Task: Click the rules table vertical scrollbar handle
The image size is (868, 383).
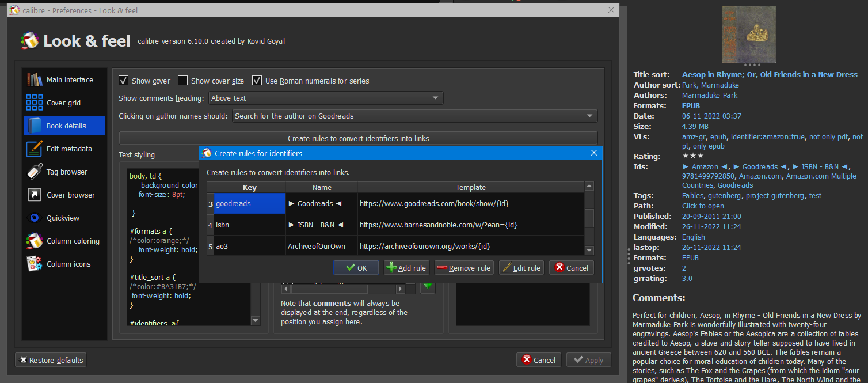Action: click(589, 219)
